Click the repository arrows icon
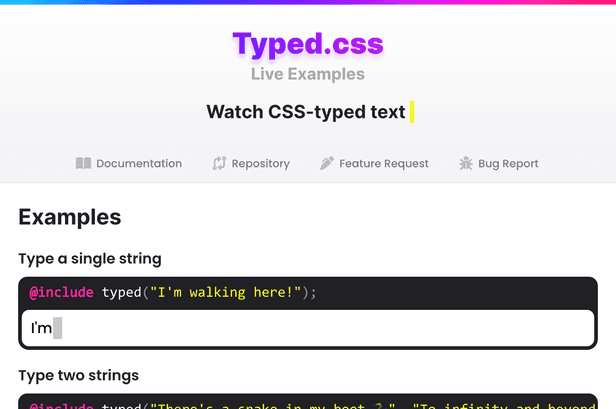Image resolution: width=616 pixels, height=409 pixels. point(220,163)
